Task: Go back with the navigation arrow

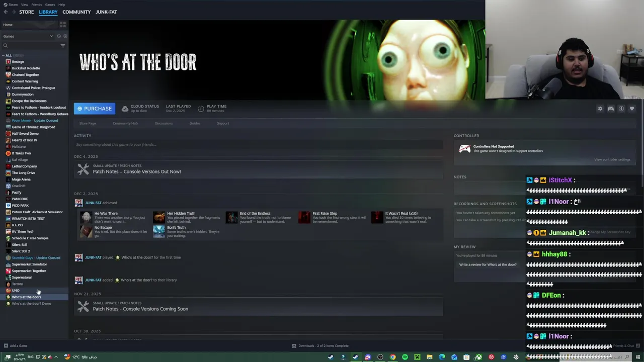Action: (6, 12)
